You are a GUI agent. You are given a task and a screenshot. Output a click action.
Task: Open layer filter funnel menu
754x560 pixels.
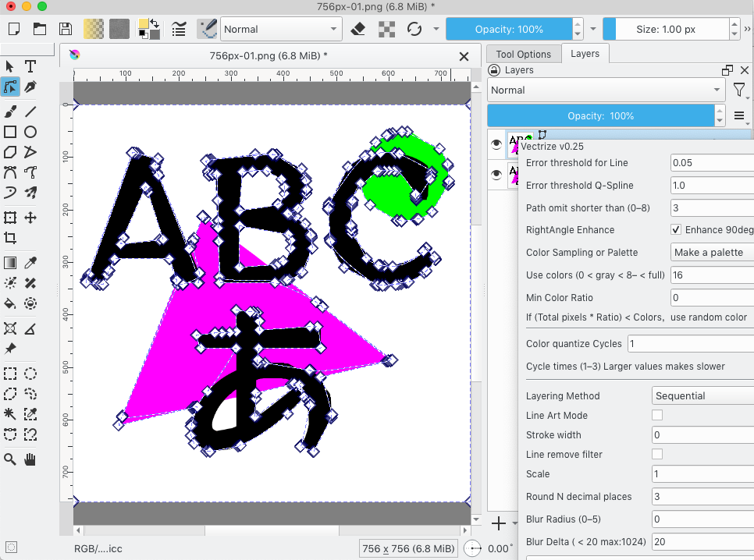pos(740,90)
